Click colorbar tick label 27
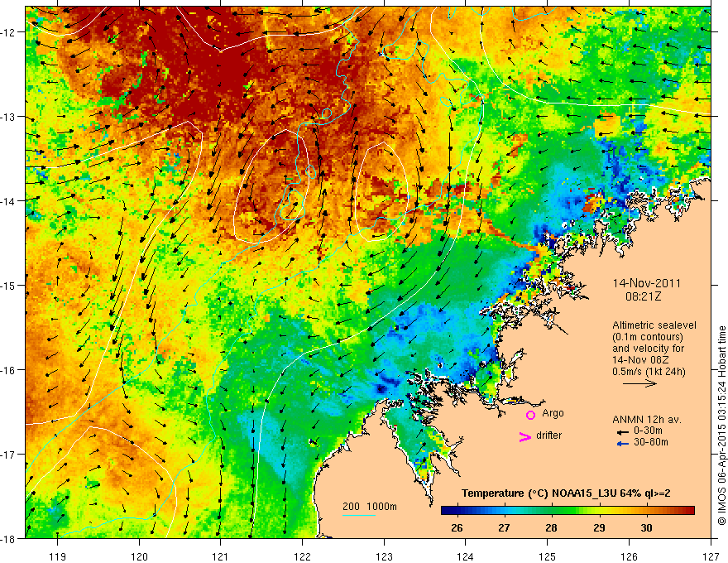 click(504, 527)
